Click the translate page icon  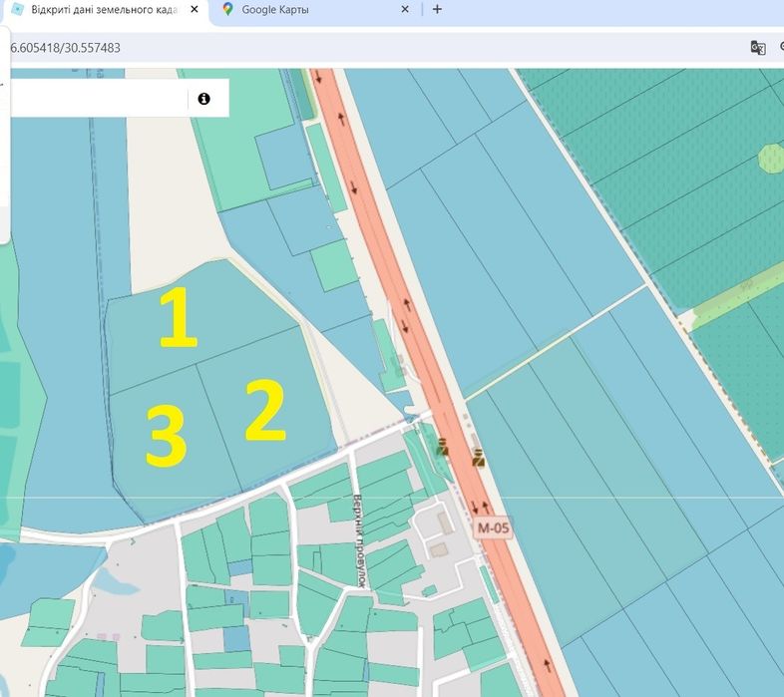pyautogui.click(x=758, y=48)
